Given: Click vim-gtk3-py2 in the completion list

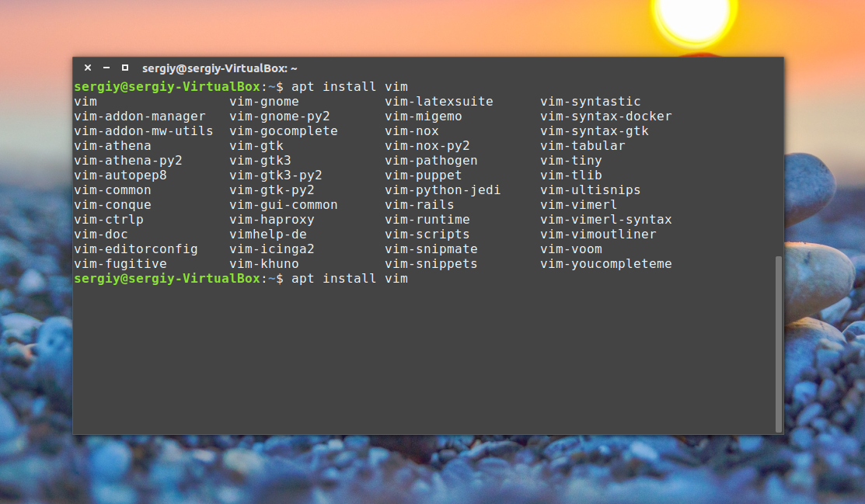Looking at the screenshot, I should (x=276, y=176).
